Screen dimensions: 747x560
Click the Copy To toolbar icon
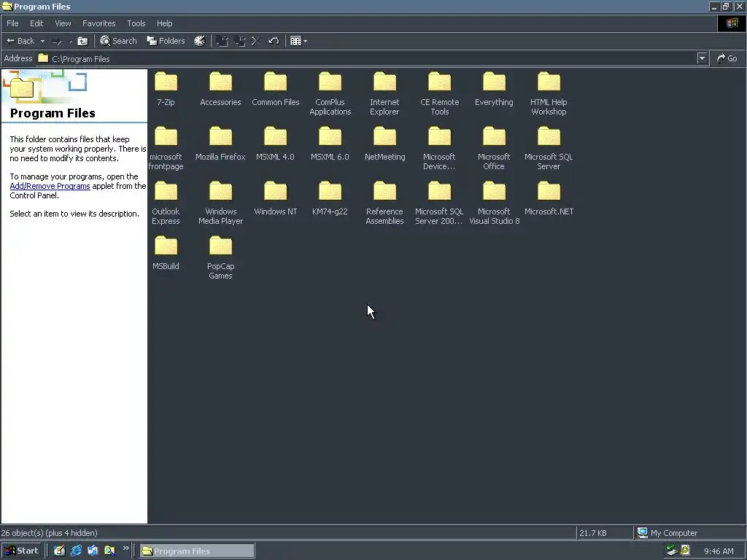click(239, 41)
